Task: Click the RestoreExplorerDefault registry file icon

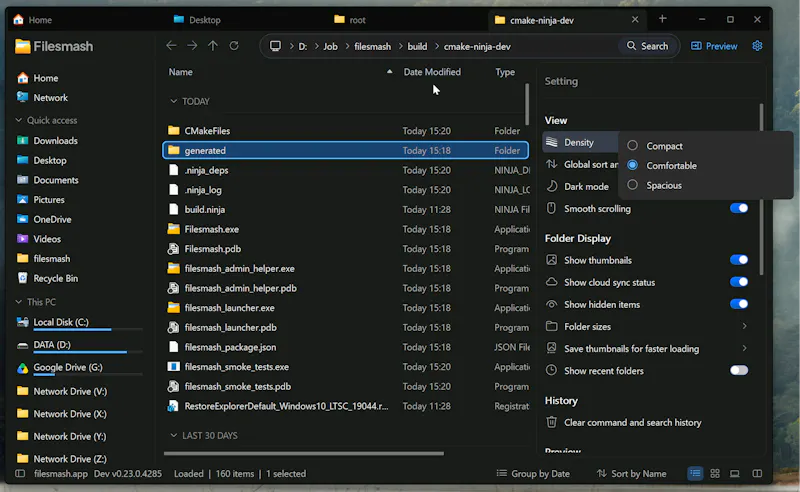Action: point(173,406)
